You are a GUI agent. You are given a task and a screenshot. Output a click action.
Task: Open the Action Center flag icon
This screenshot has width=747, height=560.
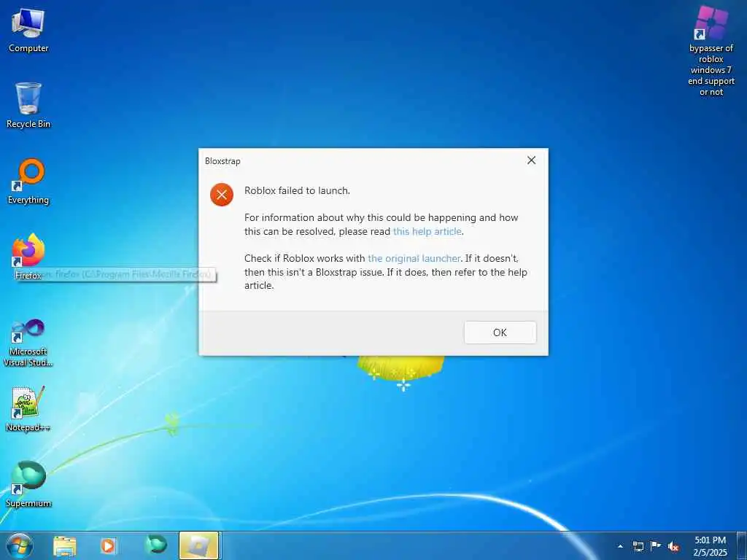pyautogui.click(x=656, y=546)
